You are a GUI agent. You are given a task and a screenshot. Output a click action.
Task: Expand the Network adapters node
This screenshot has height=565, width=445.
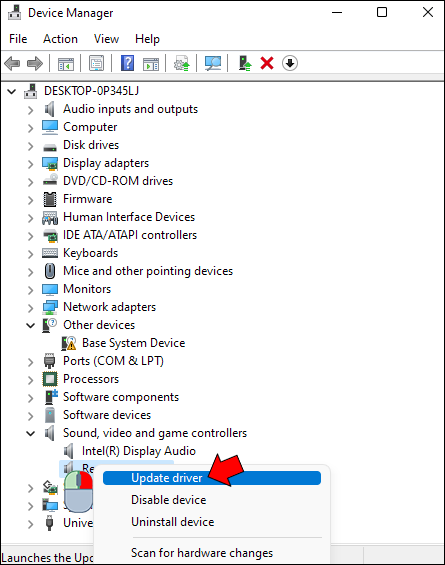coord(31,308)
